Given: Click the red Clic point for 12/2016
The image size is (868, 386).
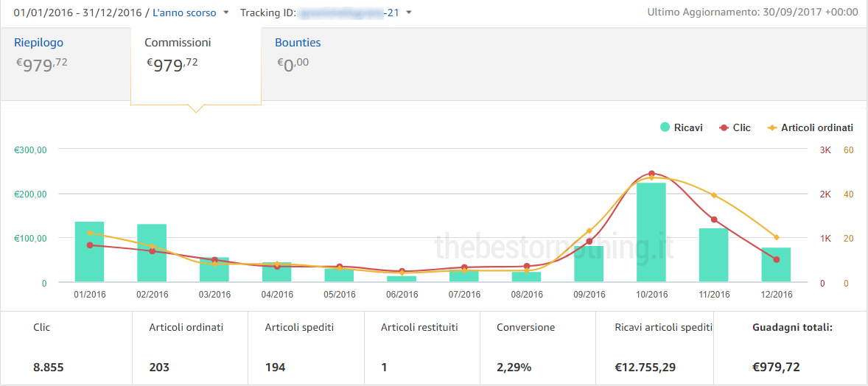Looking at the screenshot, I should (x=776, y=259).
